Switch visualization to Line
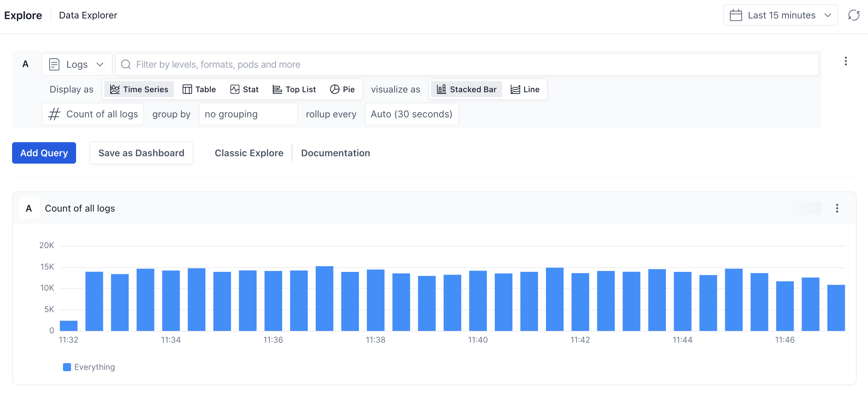The height and width of the screenshot is (401, 868). click(x=525, y=89)
